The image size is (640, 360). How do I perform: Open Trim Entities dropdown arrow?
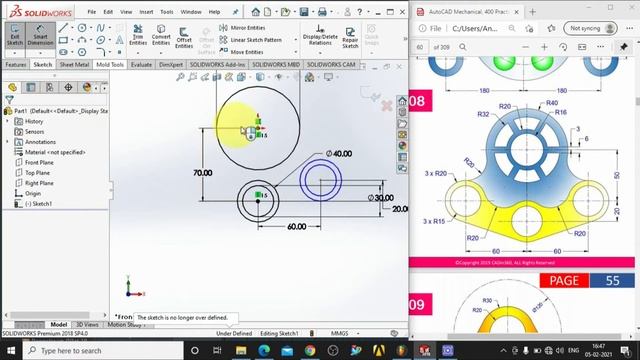pyautogui.click(x=138, y=53)
